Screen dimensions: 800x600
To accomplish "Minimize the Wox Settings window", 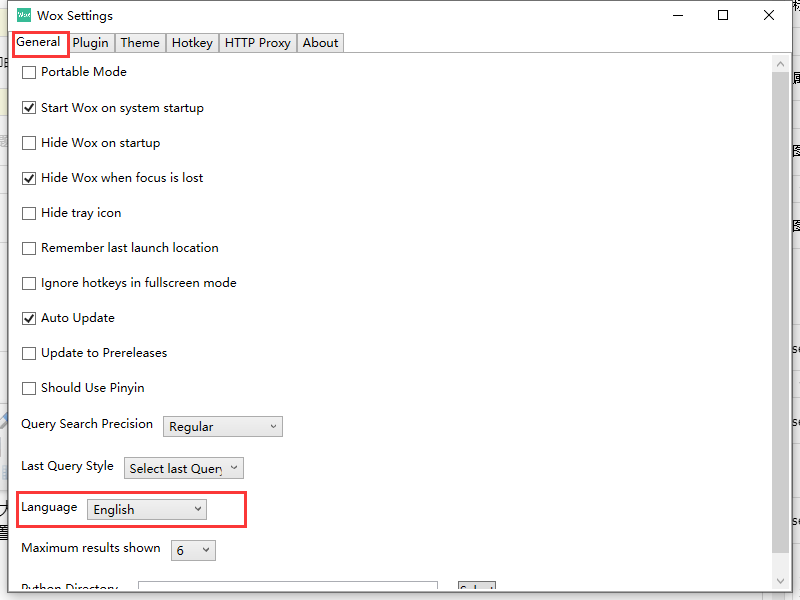I will tap(678, 15).
